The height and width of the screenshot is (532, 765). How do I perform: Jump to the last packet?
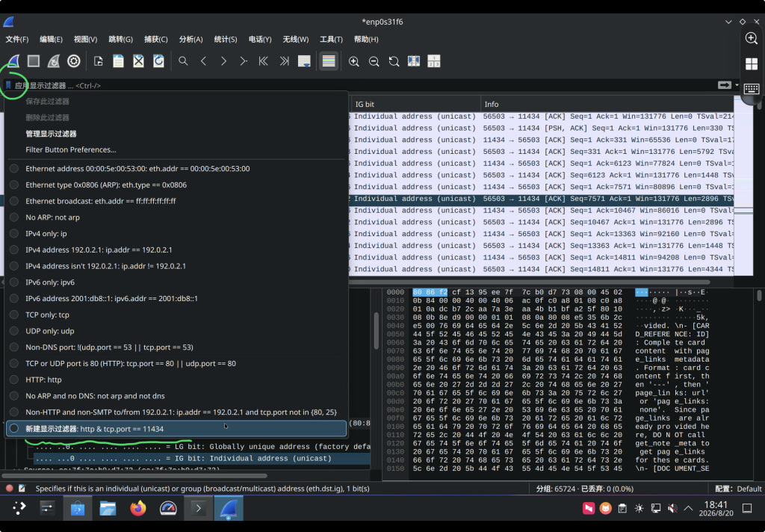tap(284, 61)
